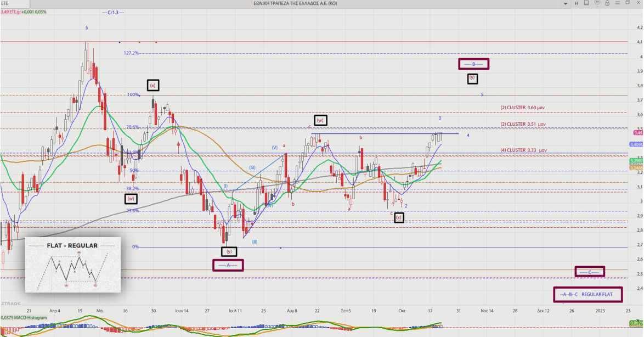Toggle the padlock lock icon

[x=607, y=3]
